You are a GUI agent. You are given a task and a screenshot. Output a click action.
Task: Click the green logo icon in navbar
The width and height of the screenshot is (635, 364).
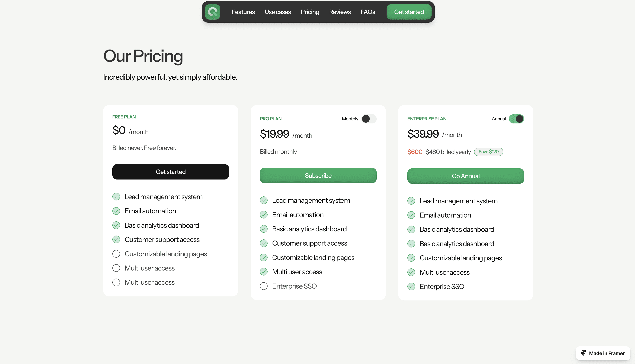[x=212, y=12]
